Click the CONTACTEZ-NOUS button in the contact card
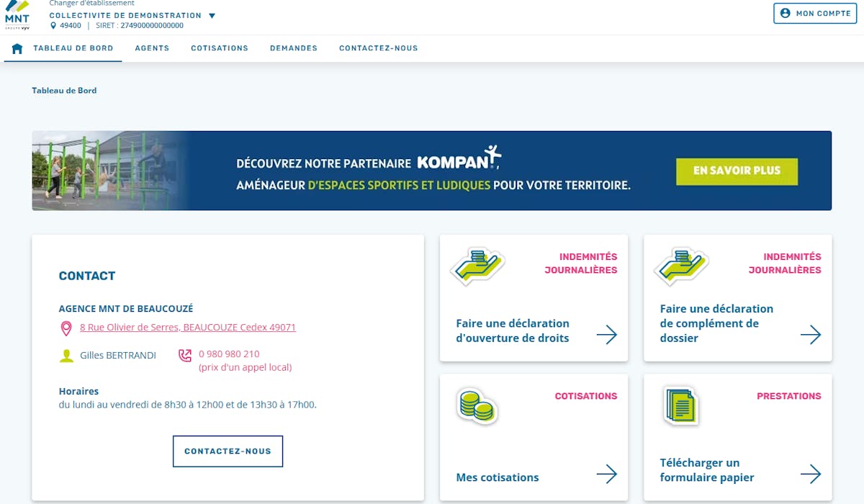This screenshot has width=864, height=504. click(x=228, y=451)
